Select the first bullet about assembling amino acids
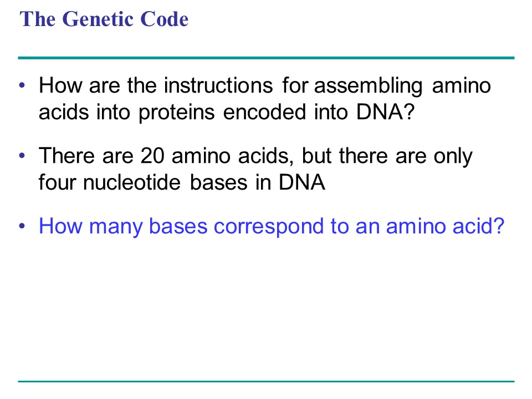The image size is (532, 399). coord(265,100)
